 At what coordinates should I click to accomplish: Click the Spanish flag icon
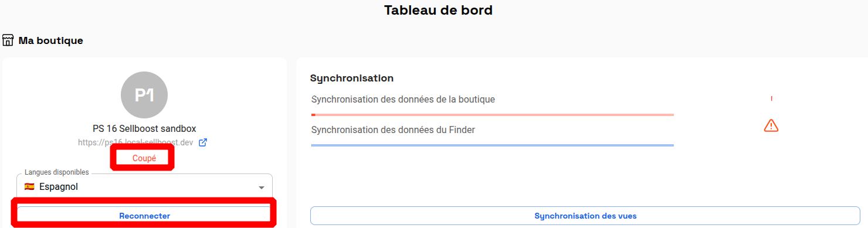tap(29, 187)
